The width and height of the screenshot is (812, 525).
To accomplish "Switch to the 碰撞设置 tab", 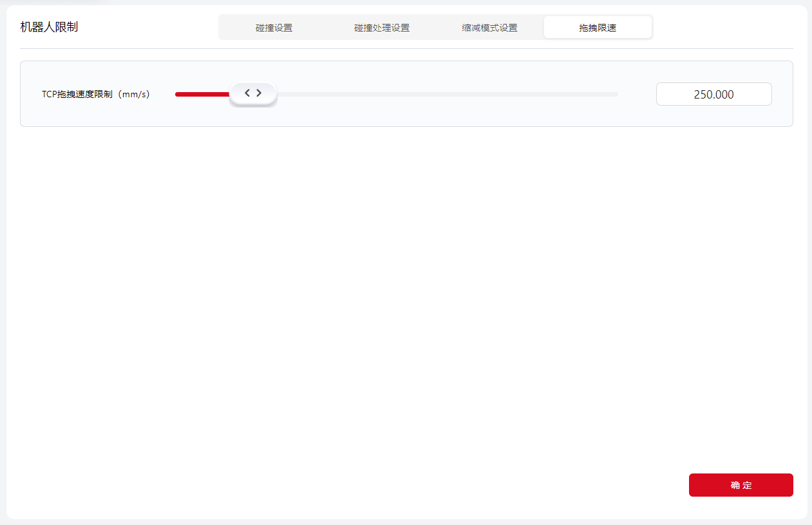I will 274,28.
